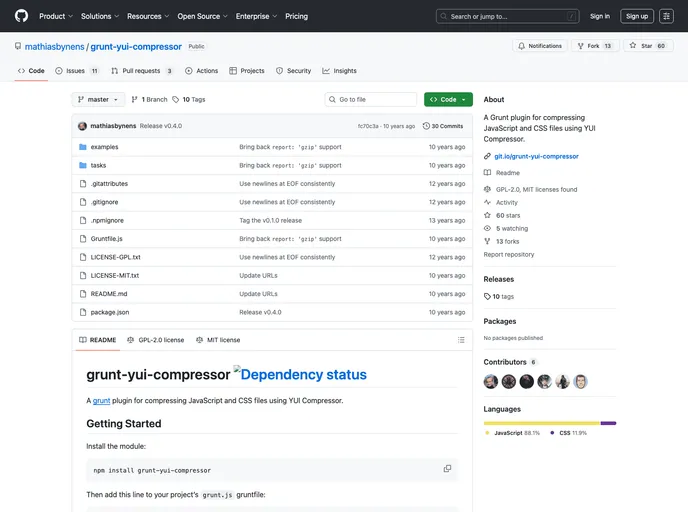Click the history clock icon by 30 Commits
This screenshot has width=688, height=512.
pos(426,126)
